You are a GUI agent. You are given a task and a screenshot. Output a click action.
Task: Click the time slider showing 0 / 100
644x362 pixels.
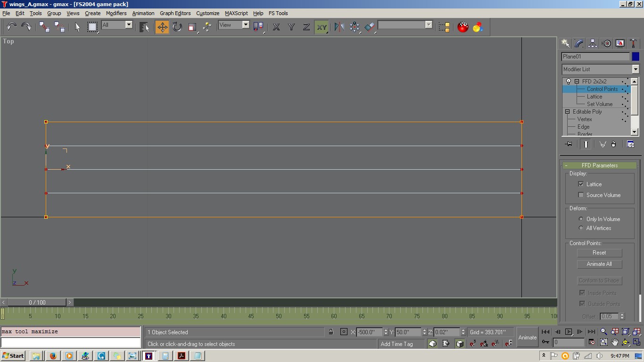pos(37,302)
